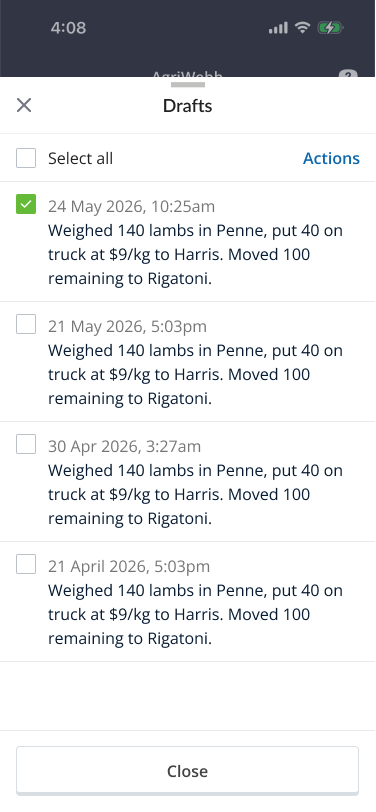The height and width of the screenshot is (812, 376).
Task: Open the Actions menu
Action: click(x=331, y=158)
